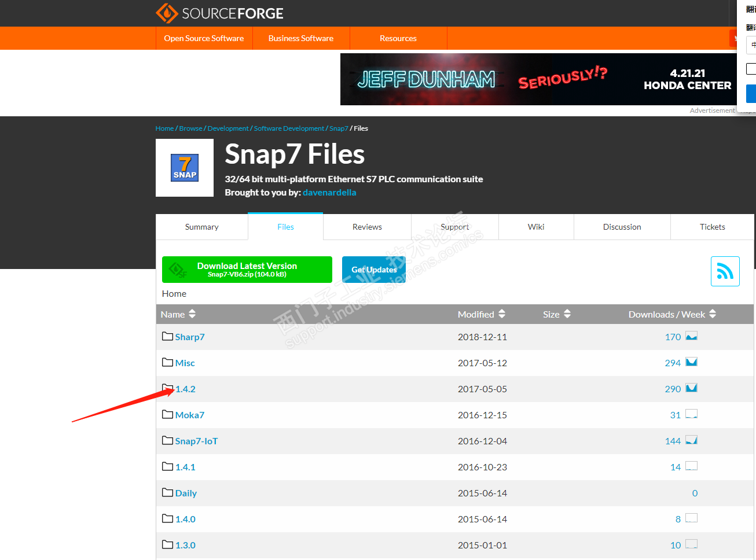This screenshot has height=560, width=756.
Task: Click the Home breadcrumb link
Action: (164, 128)
